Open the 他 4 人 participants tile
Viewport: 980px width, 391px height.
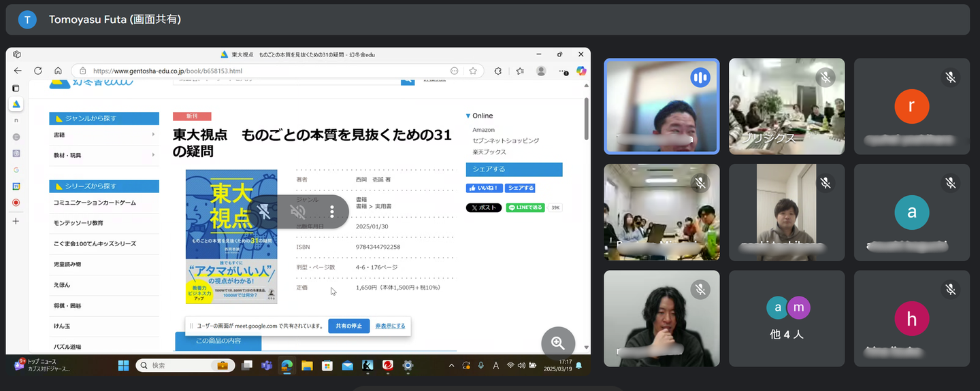pos(787,318)
